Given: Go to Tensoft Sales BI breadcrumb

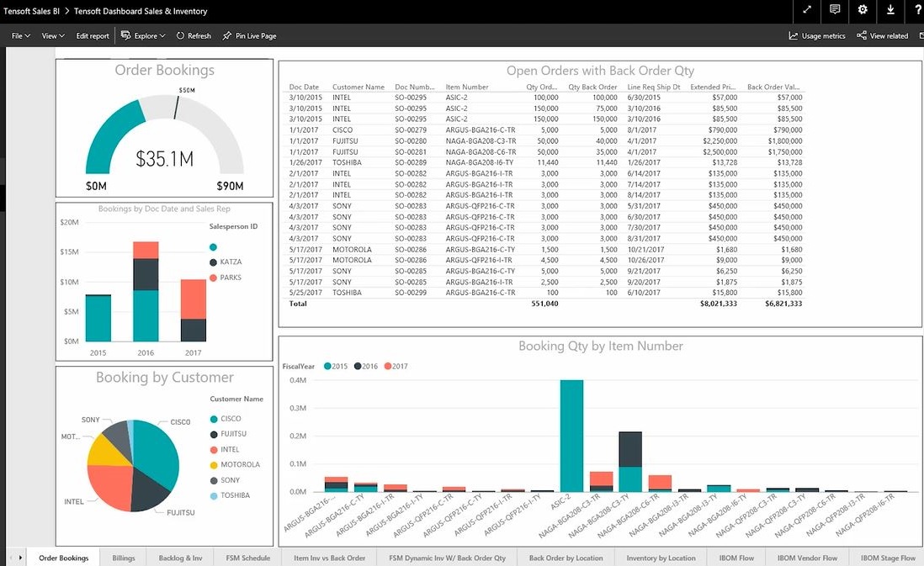Looking at the screenshot, I should 31,11.
